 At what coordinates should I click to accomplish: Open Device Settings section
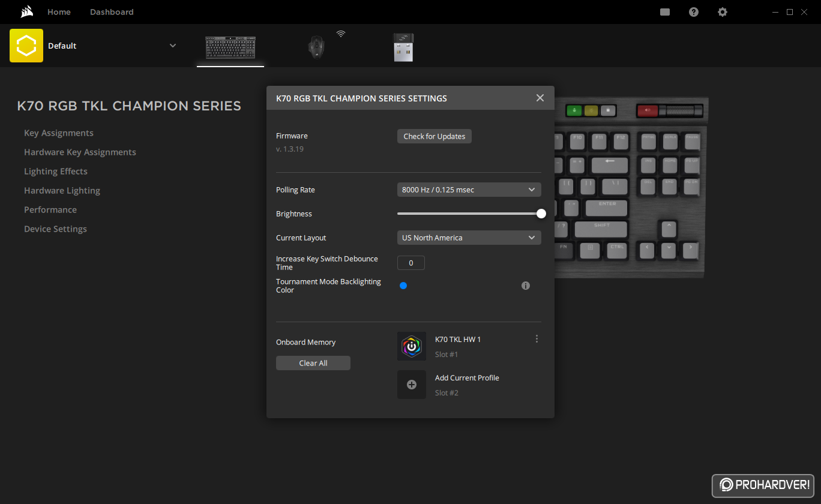[x=55, y=229]
